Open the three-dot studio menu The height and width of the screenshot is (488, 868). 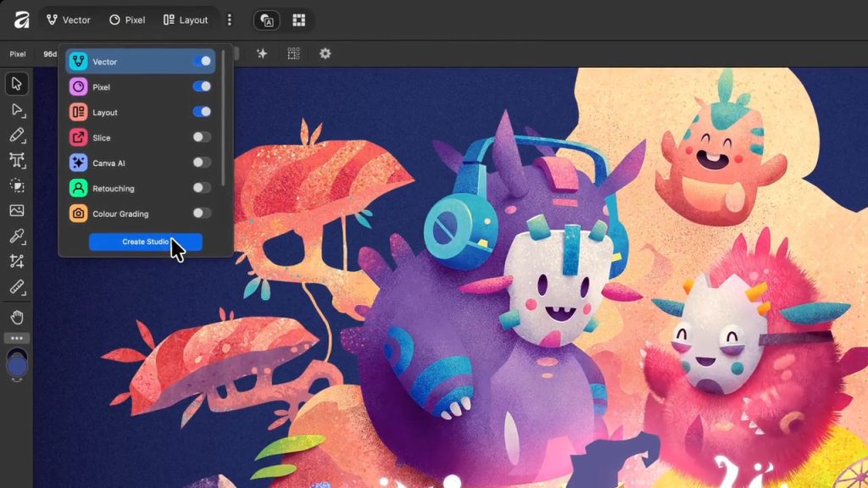(229, 19)
